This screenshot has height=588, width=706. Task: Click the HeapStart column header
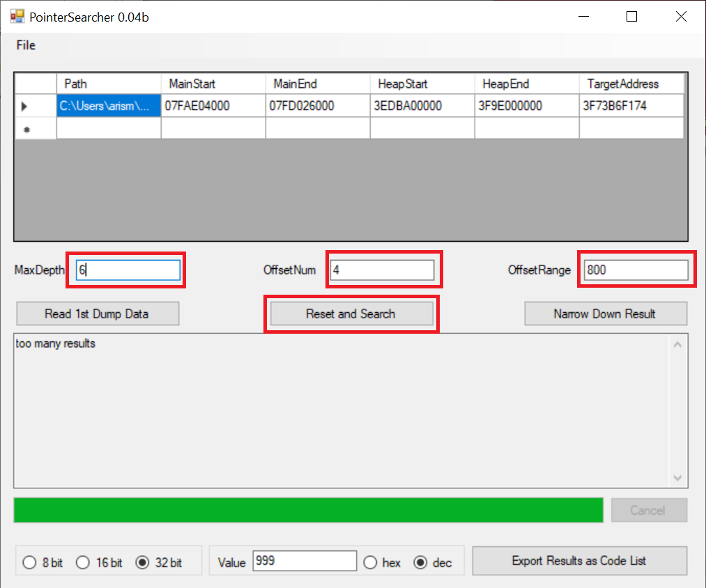tap(422, 84)
